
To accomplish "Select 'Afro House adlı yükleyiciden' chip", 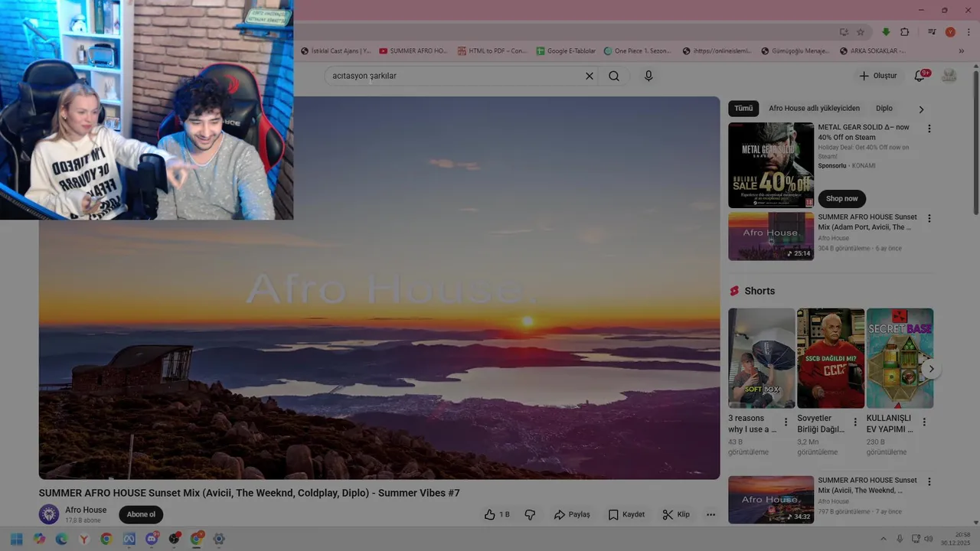I will coord(814,109).
